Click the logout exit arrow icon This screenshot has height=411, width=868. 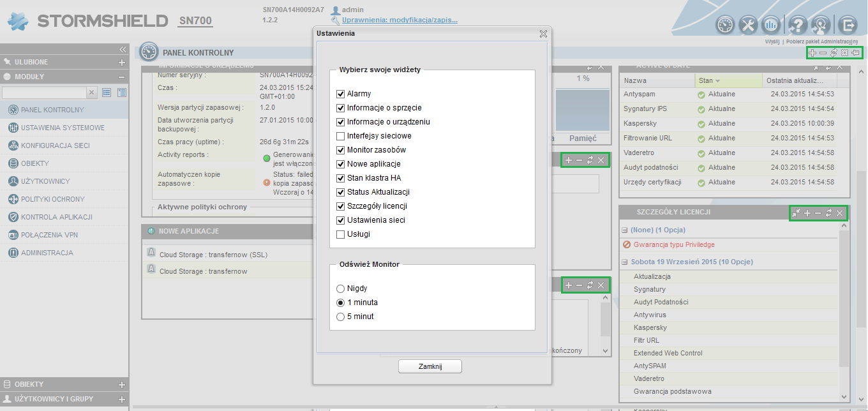[x=848, y=26]
